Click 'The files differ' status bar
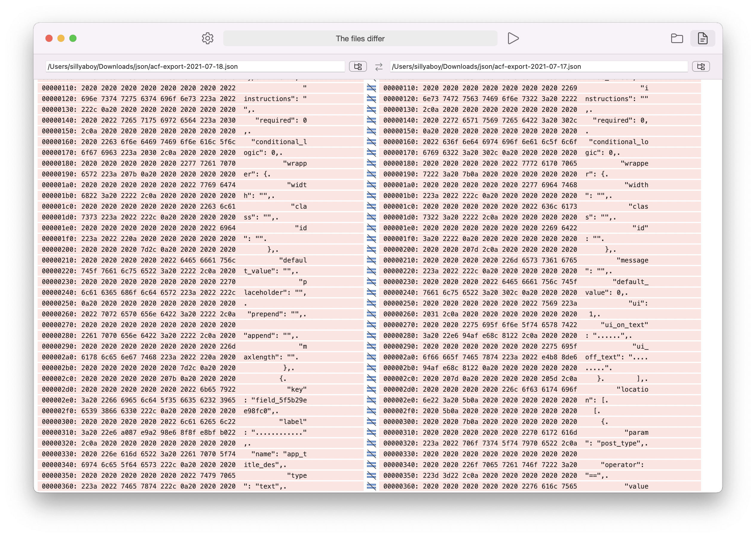This screenshot has height=537, width=756. click(x=360, y=38)
